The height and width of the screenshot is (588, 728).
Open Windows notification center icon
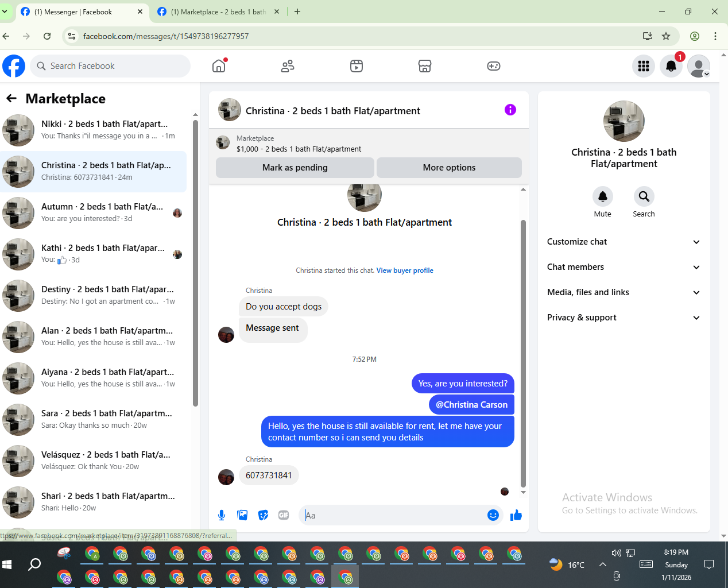[709, 564]
